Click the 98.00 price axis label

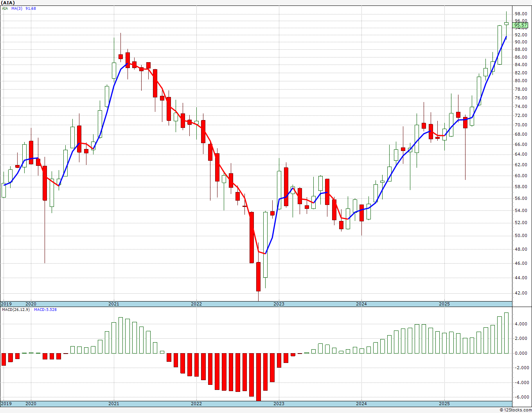tap(521, 14)
